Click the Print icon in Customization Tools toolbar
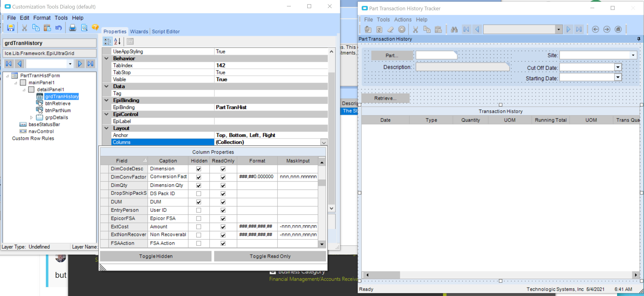 pos(73,28)
